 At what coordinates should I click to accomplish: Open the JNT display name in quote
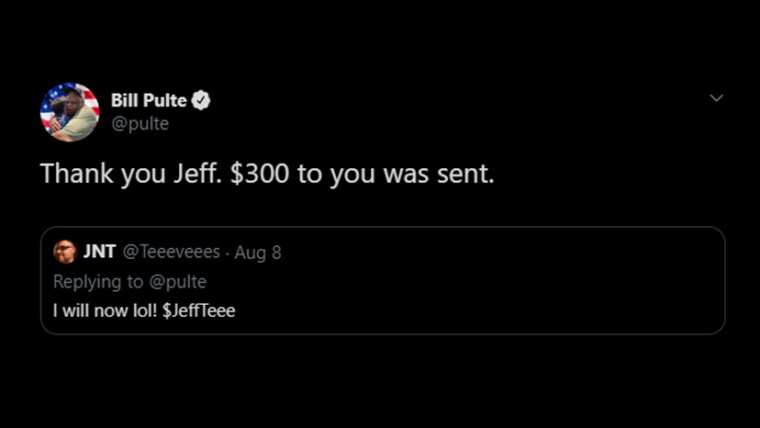click(99, 252)
